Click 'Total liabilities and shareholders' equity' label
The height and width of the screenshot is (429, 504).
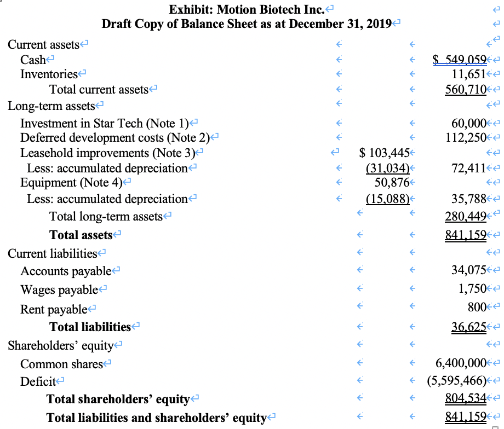click(x=157, y=418)
